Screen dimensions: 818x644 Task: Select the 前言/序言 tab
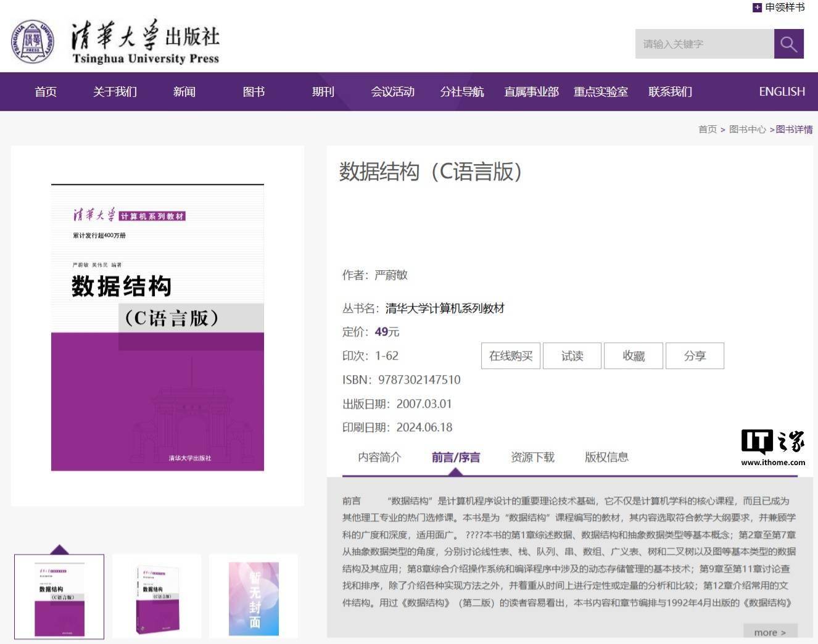pyautogui.click(x=456, y=457)
